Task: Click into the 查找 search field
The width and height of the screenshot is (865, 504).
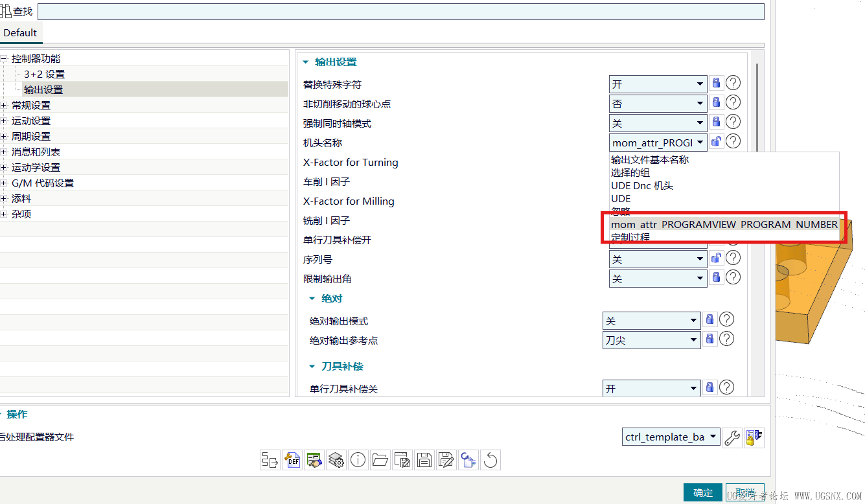Action: (x=401, y=12)
